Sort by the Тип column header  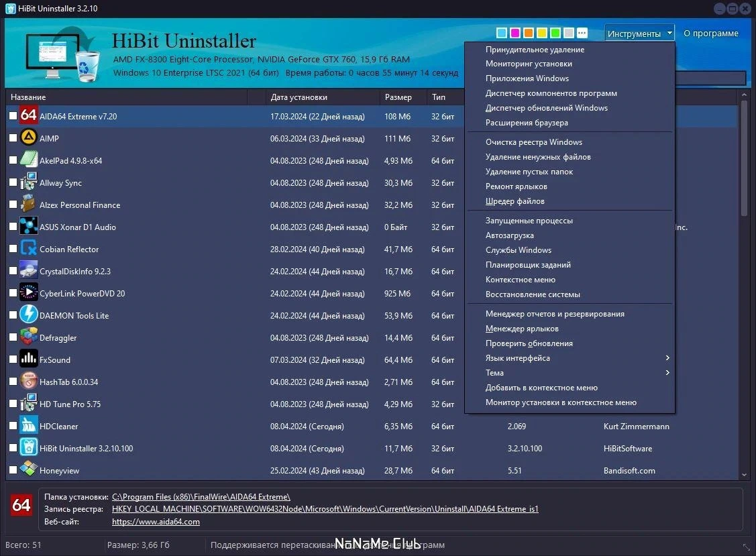click(x=445, y=97)
